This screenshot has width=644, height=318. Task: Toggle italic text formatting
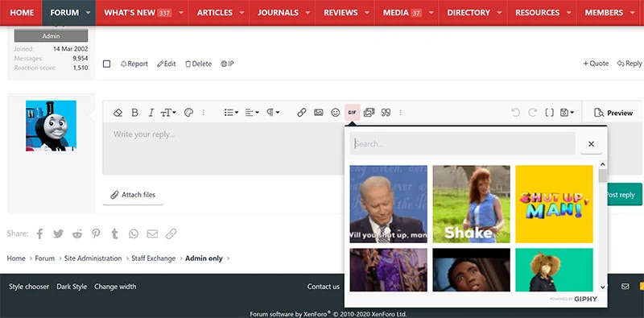tap(151, 113)
